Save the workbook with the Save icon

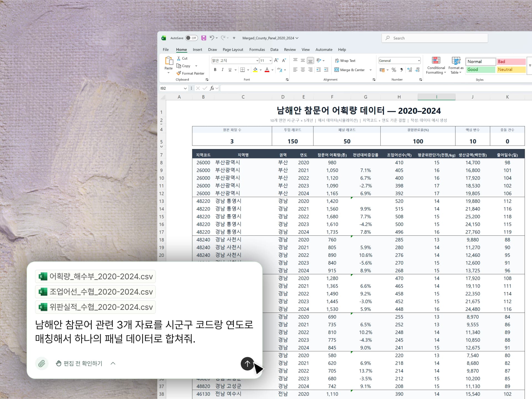pyautogui.click(x=204, y=38)
